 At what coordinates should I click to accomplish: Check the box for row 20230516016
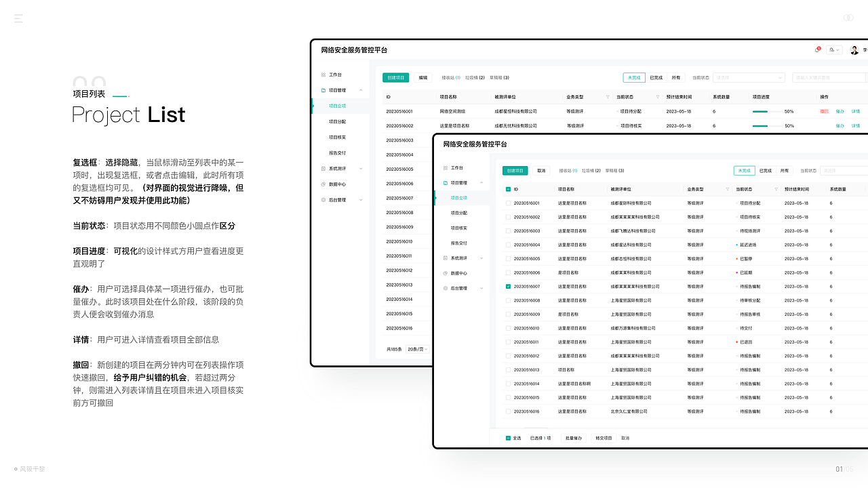tap(509, 411)
